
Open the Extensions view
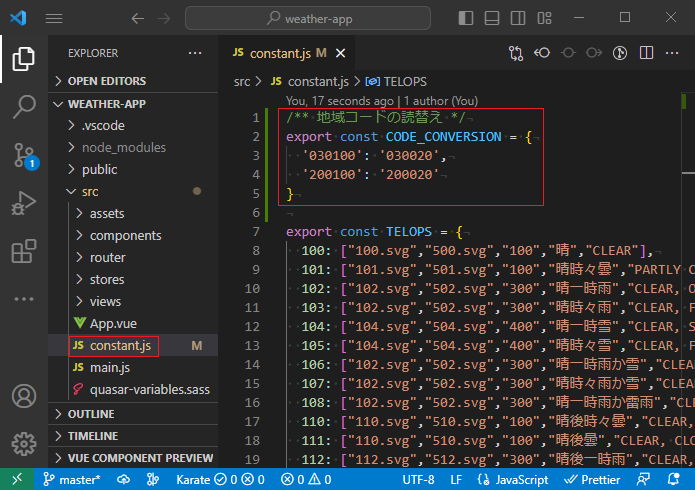click(23, 251)
